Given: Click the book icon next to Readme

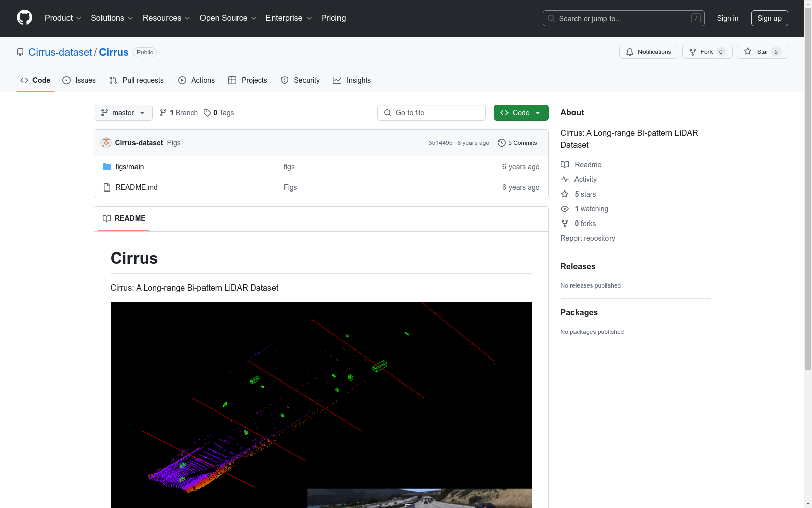Looking at the screenshot, I should [565, 165].
